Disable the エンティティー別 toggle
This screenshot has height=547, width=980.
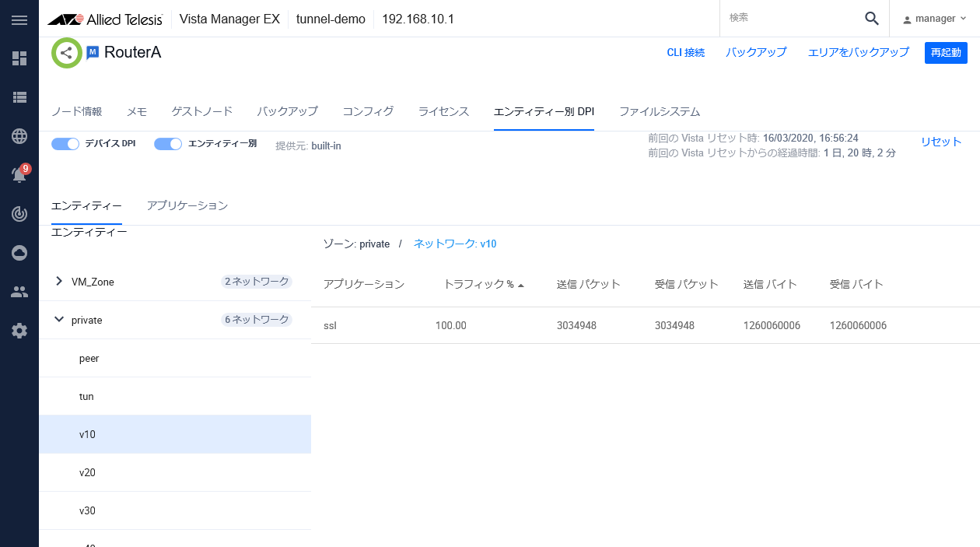tap(167, 144)
